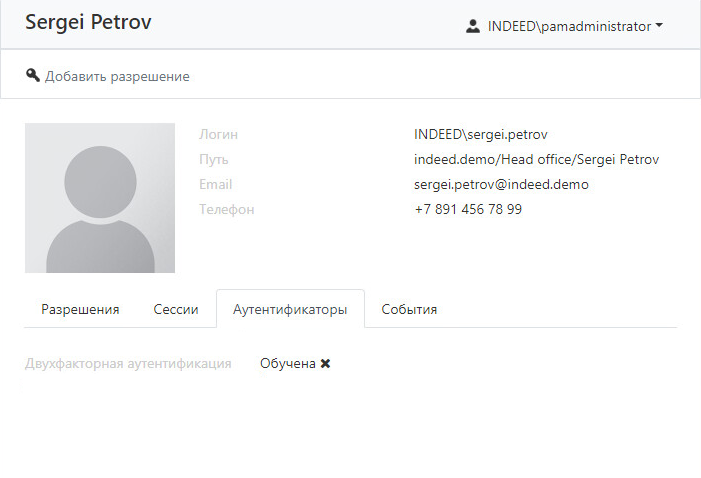
Task: Remove trained authenticator with the ✖ icon
Action: pyautogui.click(x=326, y=364)
